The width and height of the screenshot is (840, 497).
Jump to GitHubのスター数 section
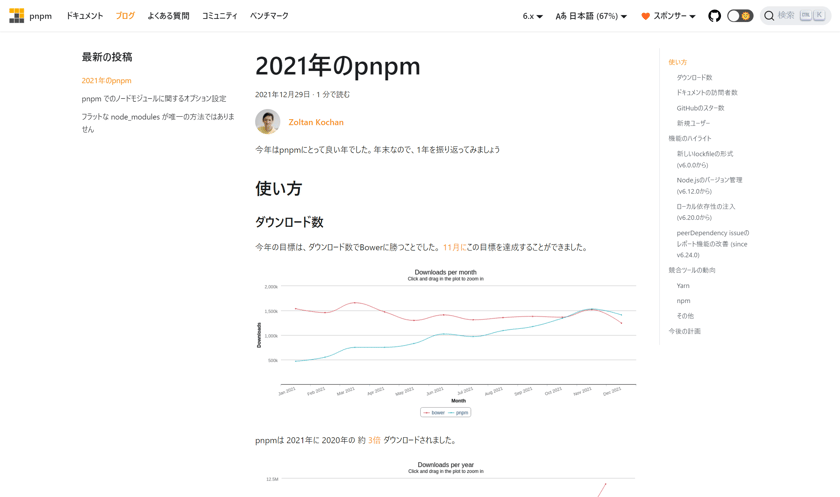pyautogui.click(x=700, y=108)
